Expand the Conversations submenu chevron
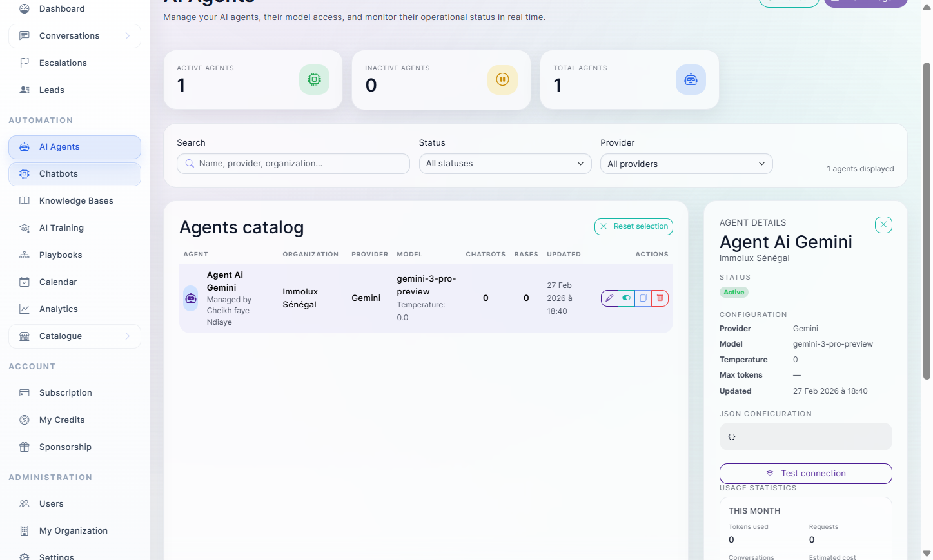This screenshot has height=560, width=933. pyautogui.click(x=128, y=36)
